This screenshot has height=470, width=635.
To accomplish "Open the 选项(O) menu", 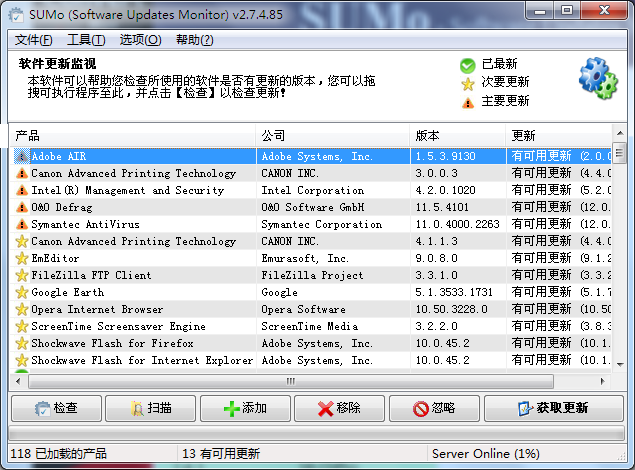I will pyautogui.click(x=140, y=40).
